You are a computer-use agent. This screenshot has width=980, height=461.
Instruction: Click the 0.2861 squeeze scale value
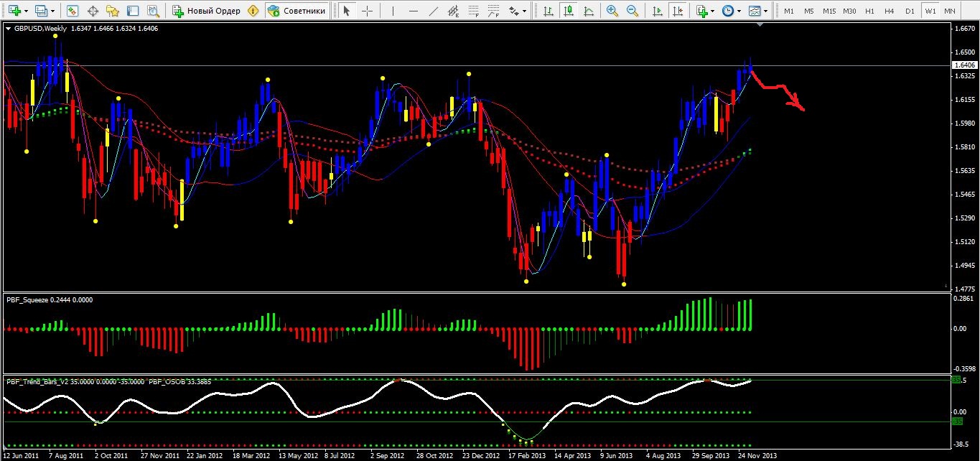(962, 297)
